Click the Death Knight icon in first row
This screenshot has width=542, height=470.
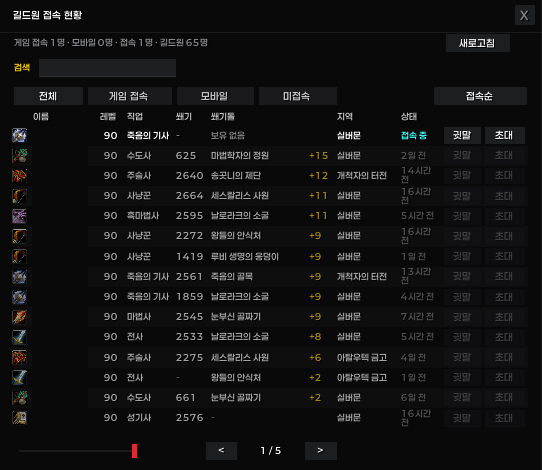pyautogui.click(x=19, y=135)
